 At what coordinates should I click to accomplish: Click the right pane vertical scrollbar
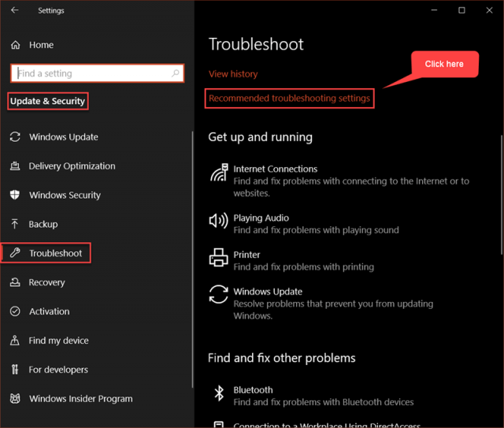[502, 195]
